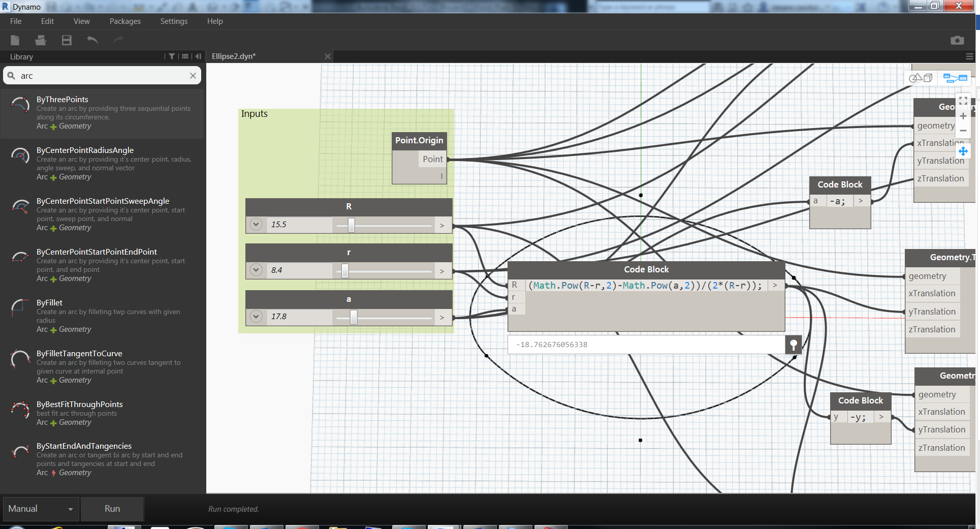This screenshot has height=529, width=980.
Task: Switch library to list view icon
Action: [185, 56]
